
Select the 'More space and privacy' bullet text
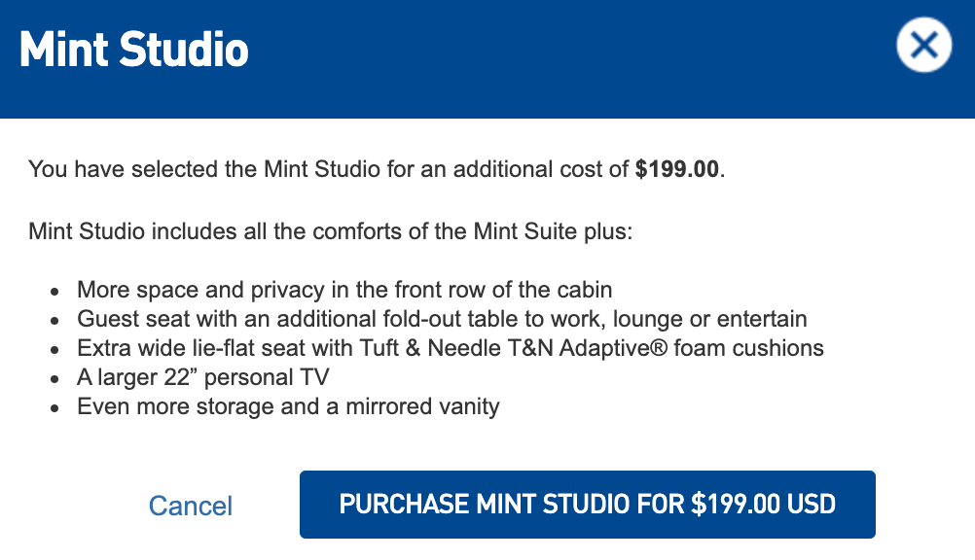[344, 290]
